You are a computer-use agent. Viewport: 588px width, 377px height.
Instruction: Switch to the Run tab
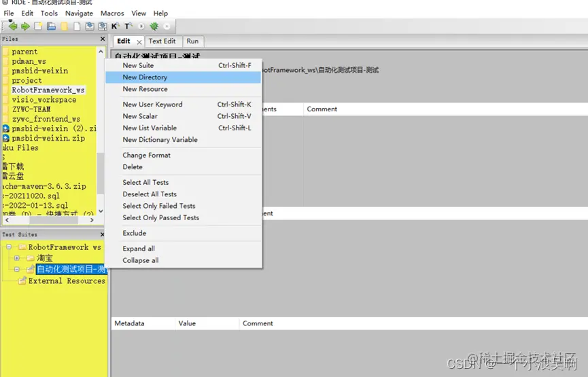[193, 41]
